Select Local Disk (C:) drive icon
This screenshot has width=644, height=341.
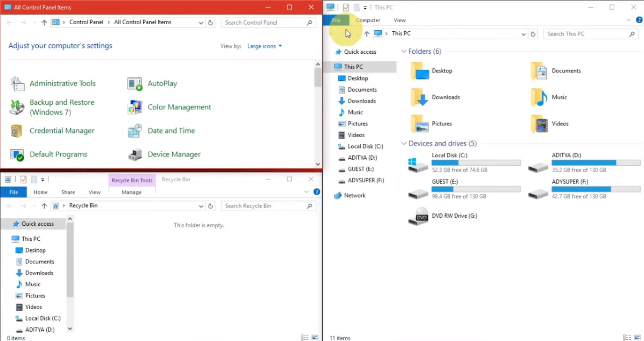[418, 164]
